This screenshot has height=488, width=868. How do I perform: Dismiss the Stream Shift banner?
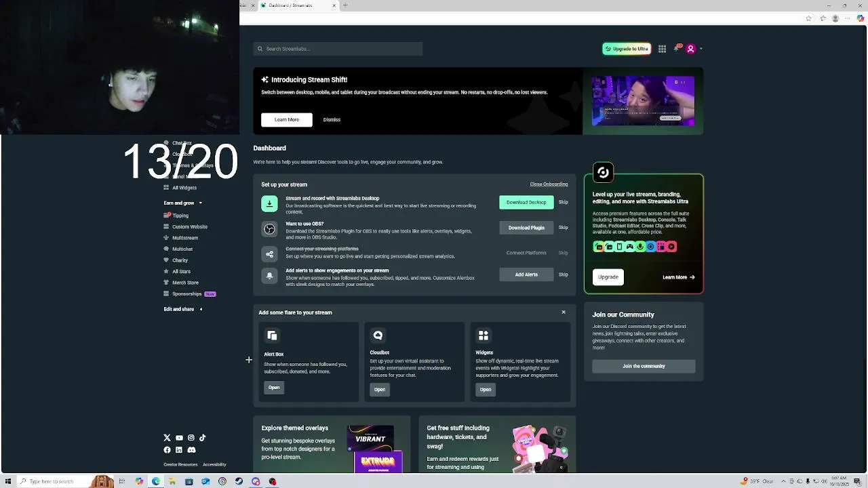(332, 119)
